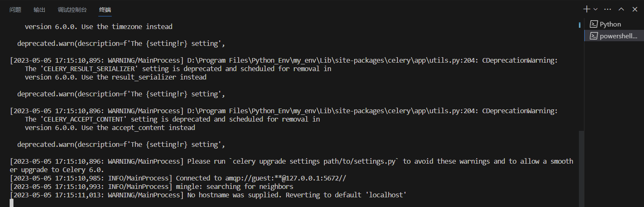
Task: Open the launch profile dropdown beside plus
Action: (595, 9)
